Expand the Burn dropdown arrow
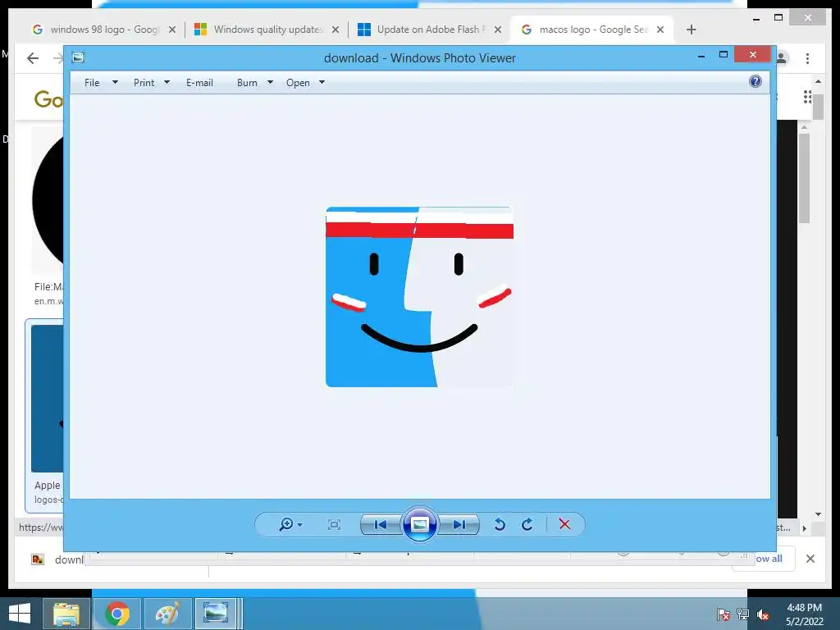 (x=270, y=83)
